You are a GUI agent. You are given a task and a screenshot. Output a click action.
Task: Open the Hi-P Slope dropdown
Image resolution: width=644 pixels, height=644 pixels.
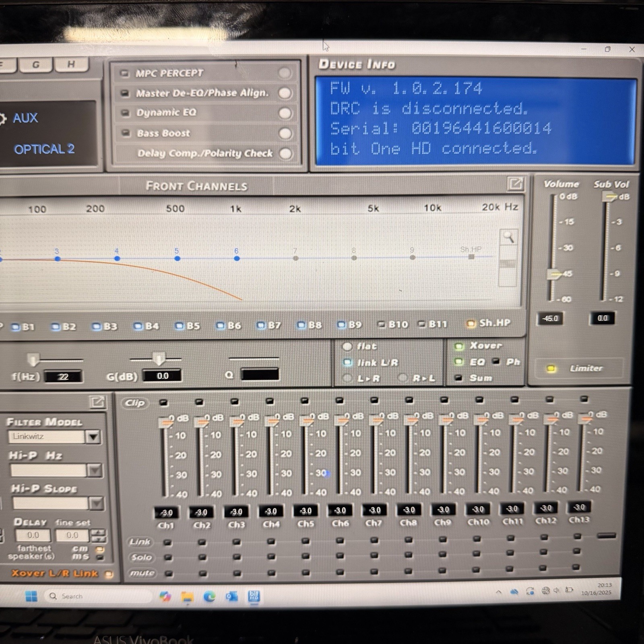pyautogui.click(x=97, y=504)
